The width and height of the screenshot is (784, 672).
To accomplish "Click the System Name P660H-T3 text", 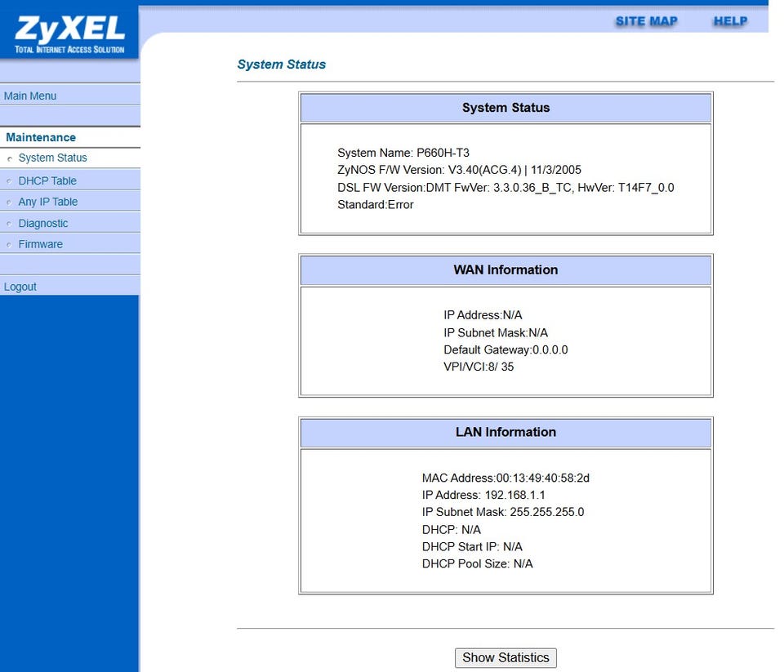I will click(x=403, y=153).
